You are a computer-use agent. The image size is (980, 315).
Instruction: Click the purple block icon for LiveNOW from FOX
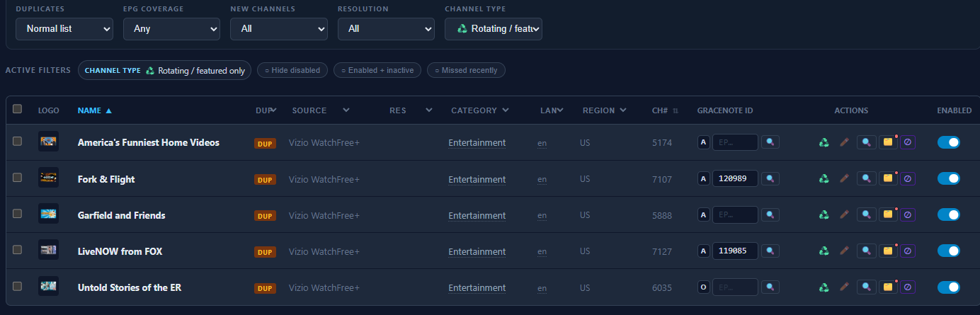[908, 251]
